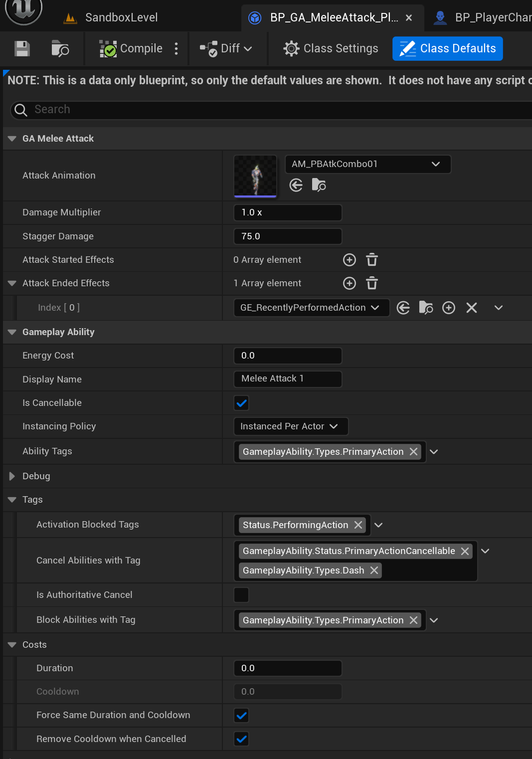Expand the Debug section
This screenshot has height=759, width=532.
click(x=12, y=476)
